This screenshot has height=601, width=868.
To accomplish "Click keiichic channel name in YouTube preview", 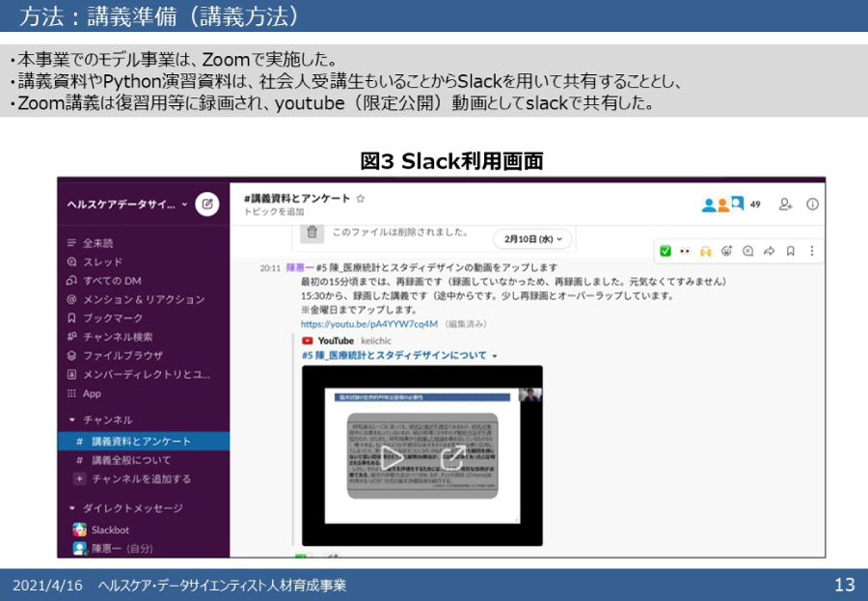I will pos(376,341).
